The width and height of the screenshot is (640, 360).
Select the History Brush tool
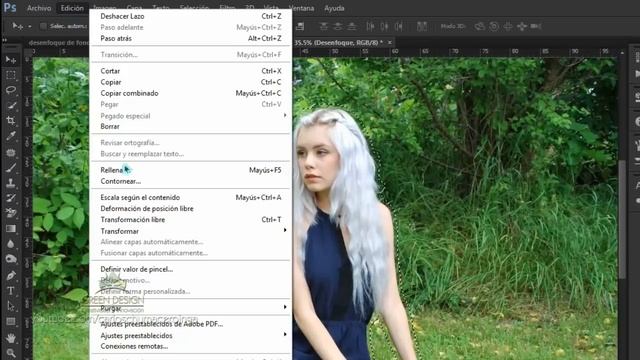[11, 198]
